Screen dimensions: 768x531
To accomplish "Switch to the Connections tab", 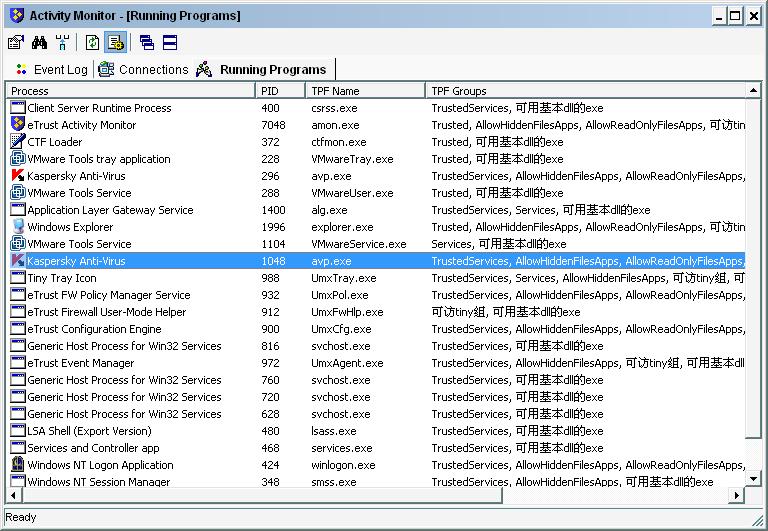I will 143,70.
